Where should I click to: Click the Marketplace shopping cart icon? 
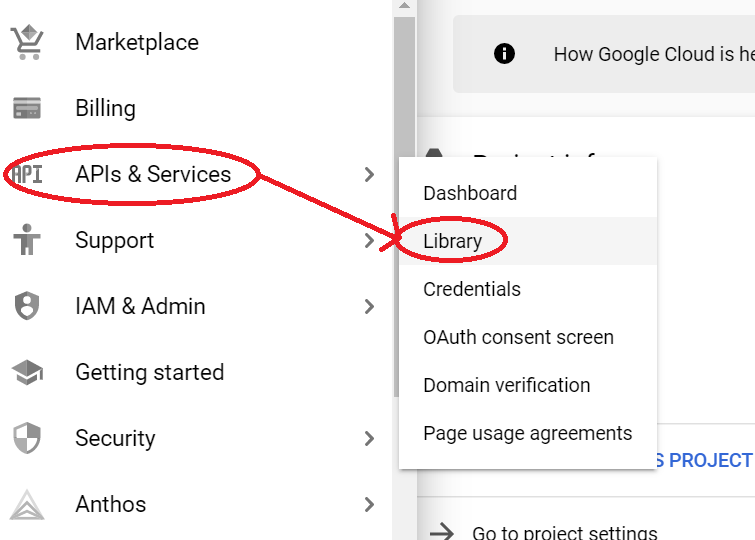point(27,42)
